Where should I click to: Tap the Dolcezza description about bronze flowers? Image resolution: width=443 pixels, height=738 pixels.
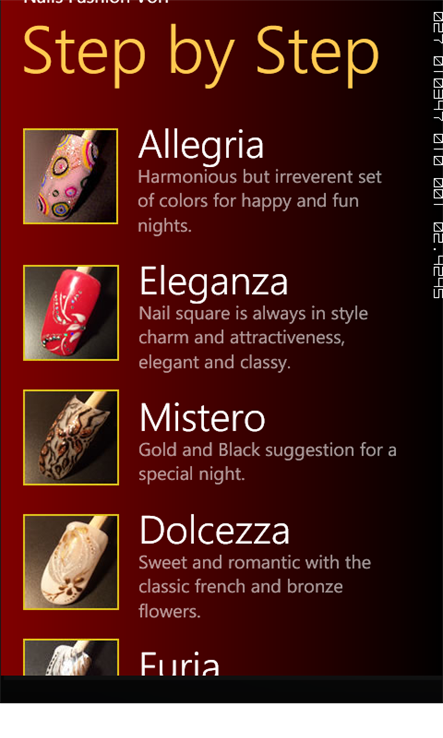click(255, 586)
